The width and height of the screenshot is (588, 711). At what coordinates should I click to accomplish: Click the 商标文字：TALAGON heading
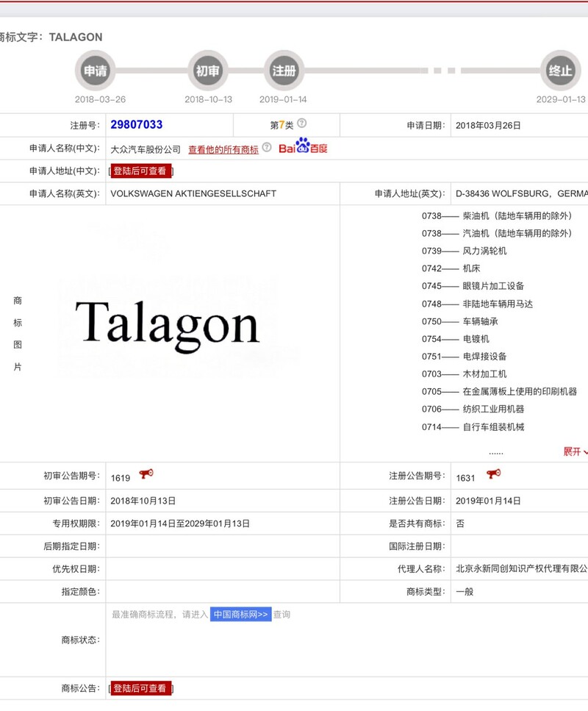click(x=51, y=37)
